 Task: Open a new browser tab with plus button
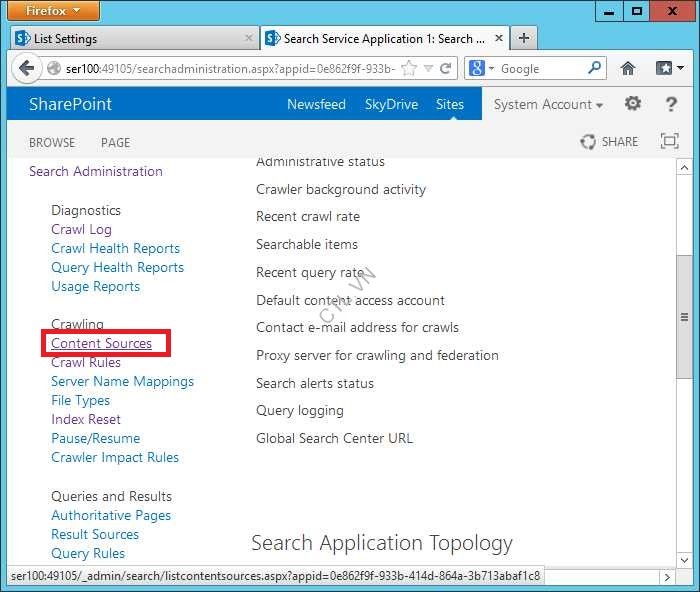tap(523, 38)
